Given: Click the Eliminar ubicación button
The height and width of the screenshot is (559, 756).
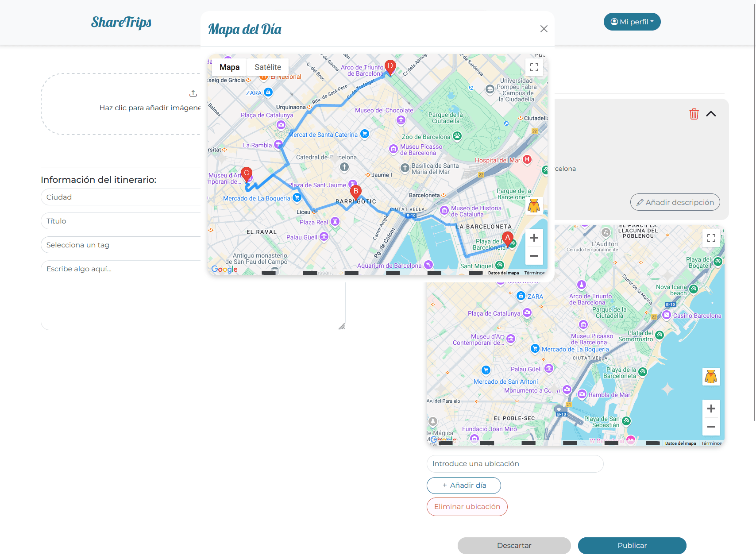Looking at the screenshot, I should pyautogui.click(x=467, y=507).
